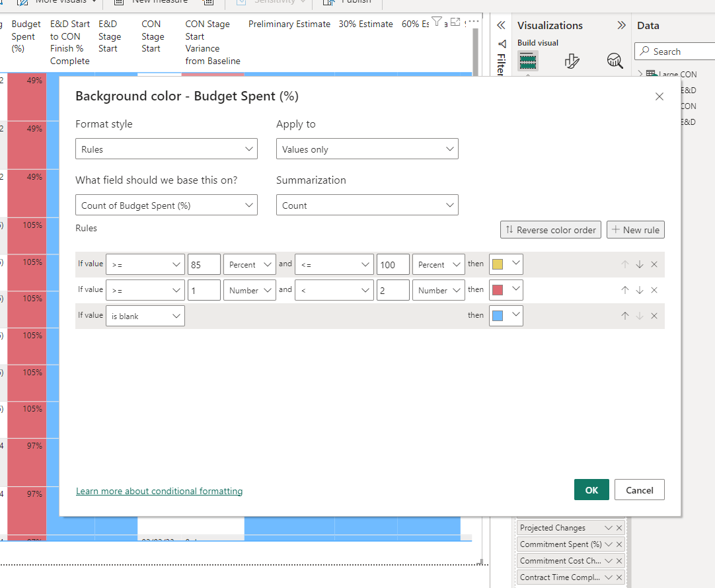Image resolution: width=715 pixels, height=588 pixels.
Task: Delete the second rule (1-2 Number)
Action: pyautogui.click(x=654, y=290)
